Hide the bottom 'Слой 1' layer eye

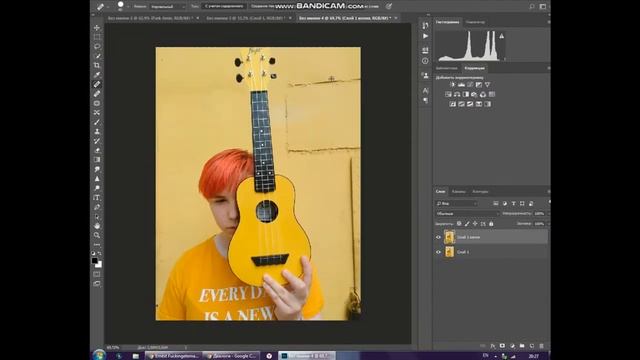click(438, 252)
